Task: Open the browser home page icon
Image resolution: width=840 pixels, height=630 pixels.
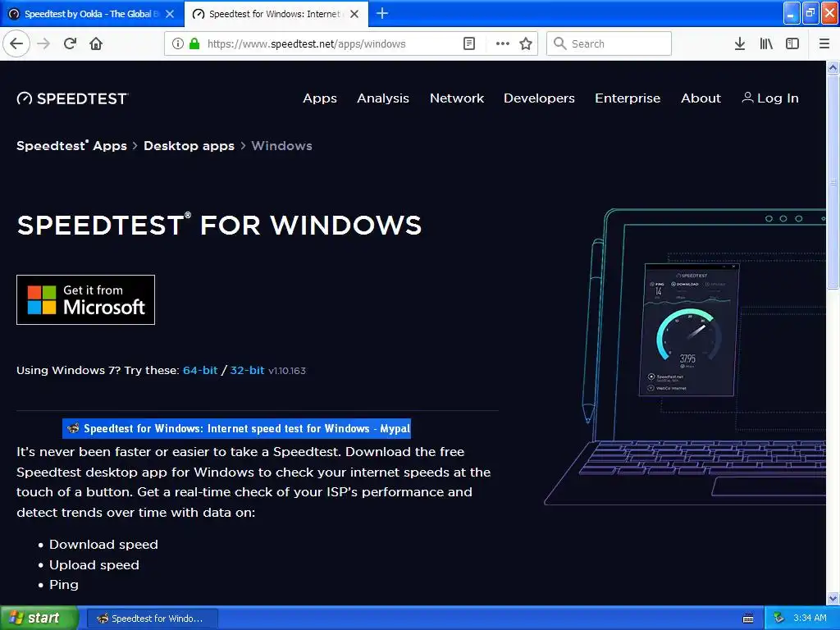Action: pyautogui.click(x=96, y=43)
